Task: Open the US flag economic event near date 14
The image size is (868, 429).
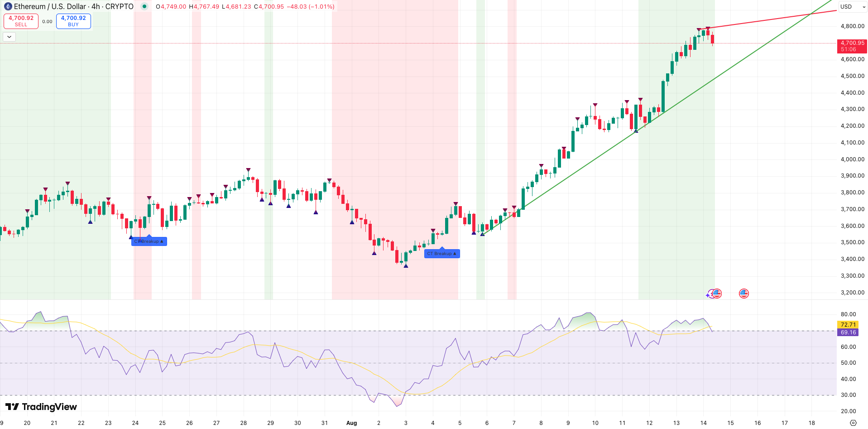Action: (x=716, y=294)
